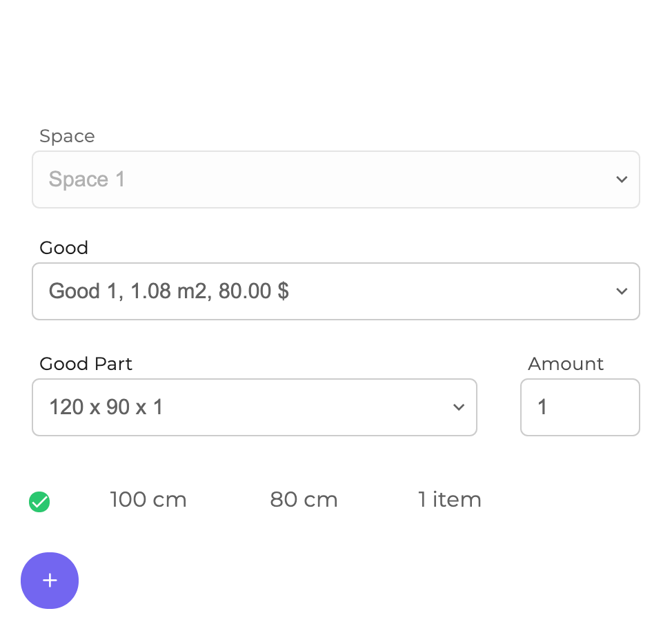Click the chevron arrow in Space dropdown
The height and width of the screenshot is (631, 672).
[621, 179]
